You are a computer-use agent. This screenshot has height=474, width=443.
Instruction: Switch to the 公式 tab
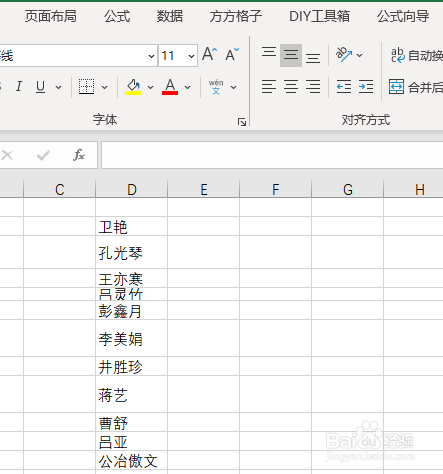117,16
